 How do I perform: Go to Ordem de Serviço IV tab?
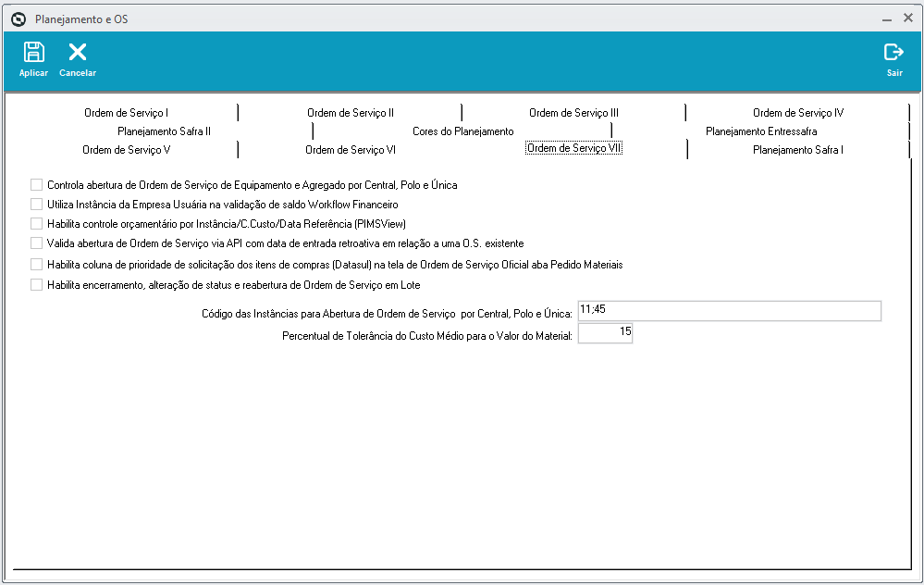798,113
